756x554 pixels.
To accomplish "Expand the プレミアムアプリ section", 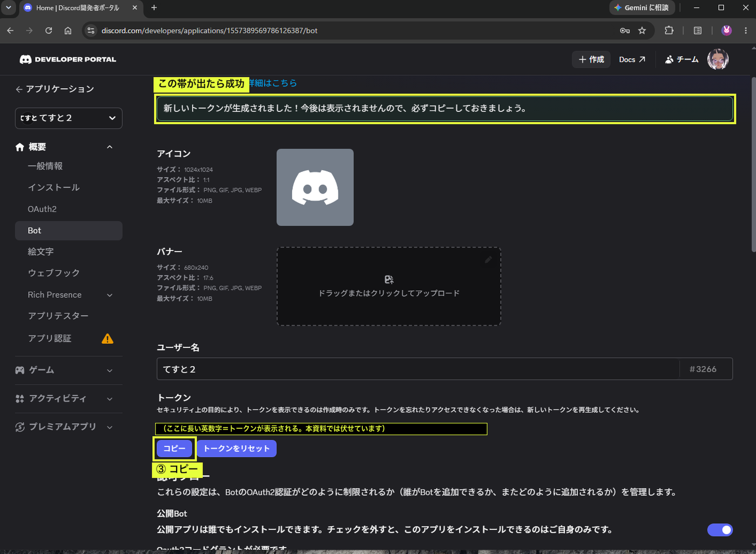I will (110, 427).
